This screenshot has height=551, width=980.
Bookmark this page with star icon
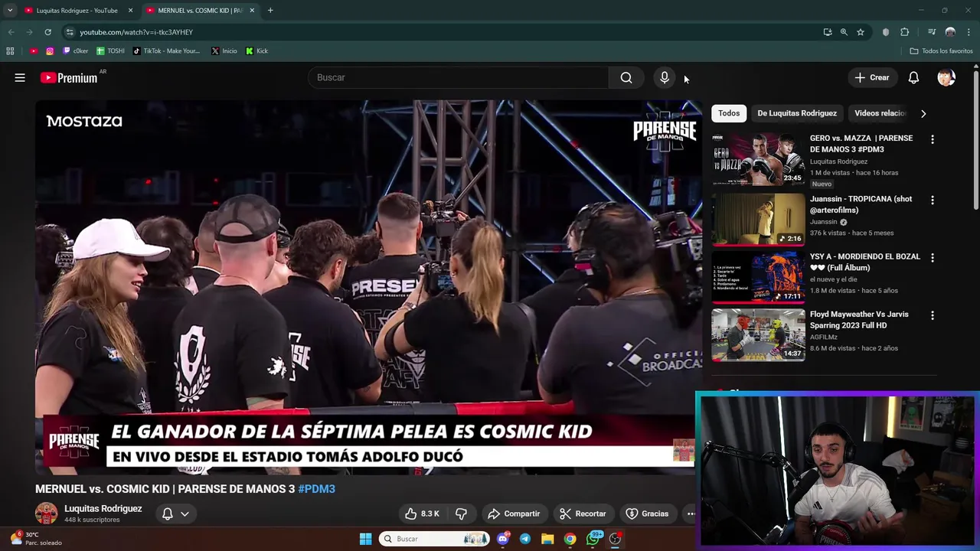[861, 32]
